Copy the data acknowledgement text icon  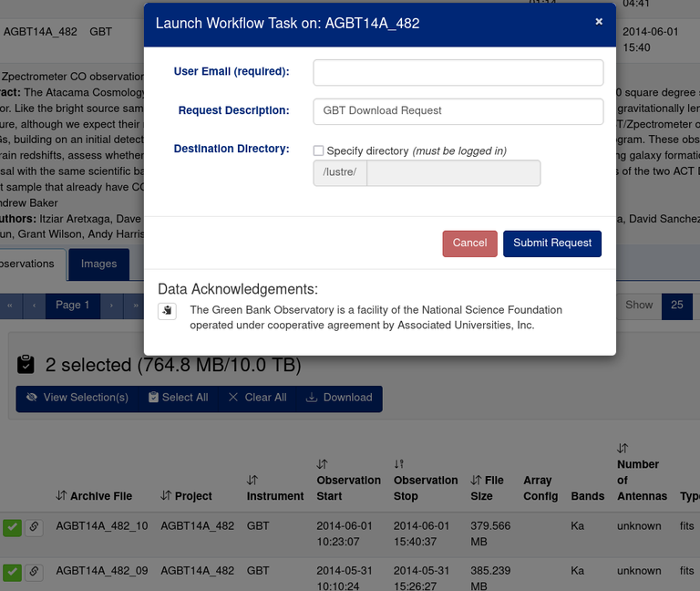167,312
